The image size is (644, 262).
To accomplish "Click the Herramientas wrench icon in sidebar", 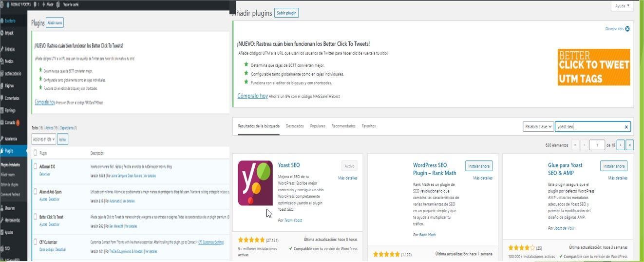I will coord(2,220).
